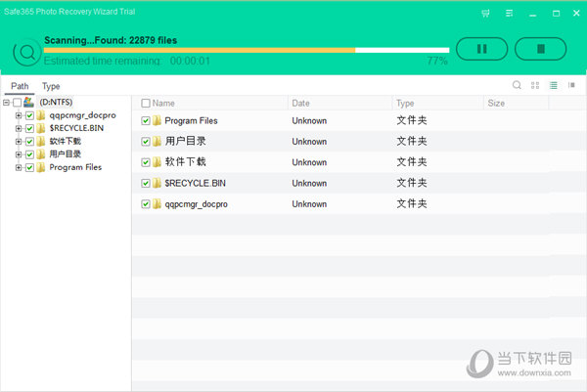Viewport: 587px width, 392px height.
Task: Click the 软件下载 folder icon in list
Action: (157, 162)
